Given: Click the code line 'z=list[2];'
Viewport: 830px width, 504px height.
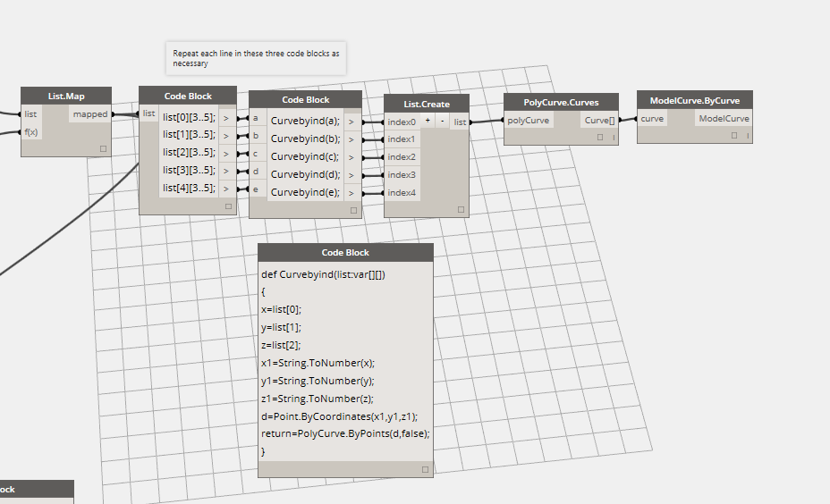Looking at the screenshot, I should pos(281,345).
